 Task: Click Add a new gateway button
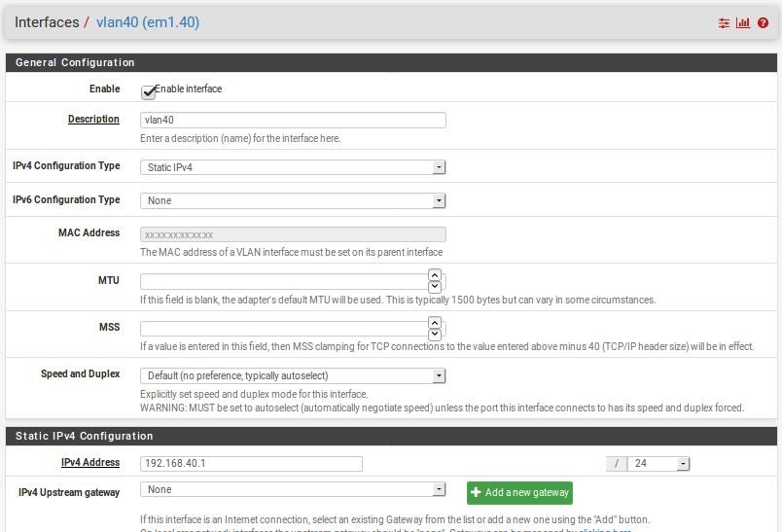click(x=519, y=493)
